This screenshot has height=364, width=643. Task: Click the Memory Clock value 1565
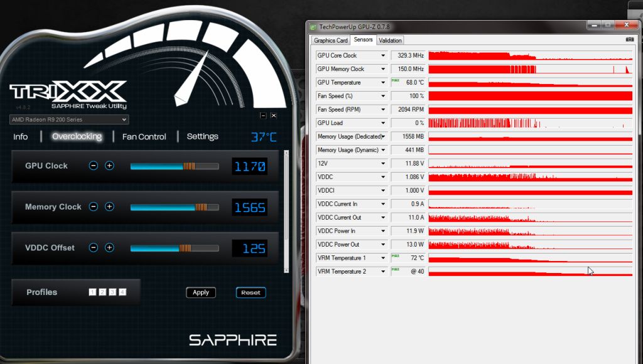pyautogui.click(x=250, y=207)
